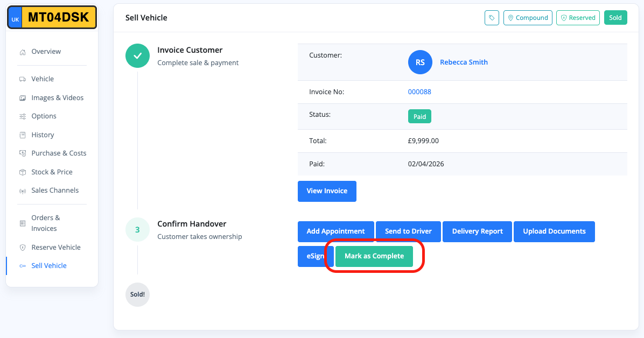Click the Overview home icon in sidebar
The height and width of the screenshot is (338, 644).
23,52
